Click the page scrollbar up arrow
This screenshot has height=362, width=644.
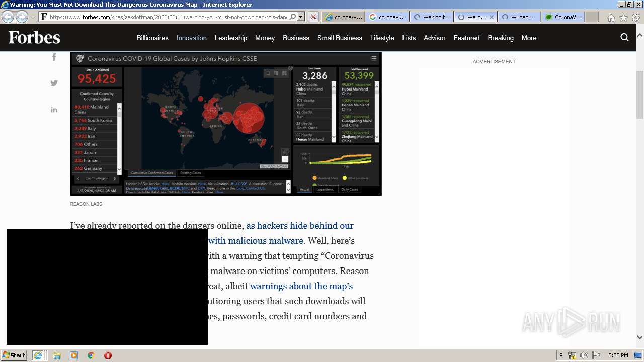[639, 36]
